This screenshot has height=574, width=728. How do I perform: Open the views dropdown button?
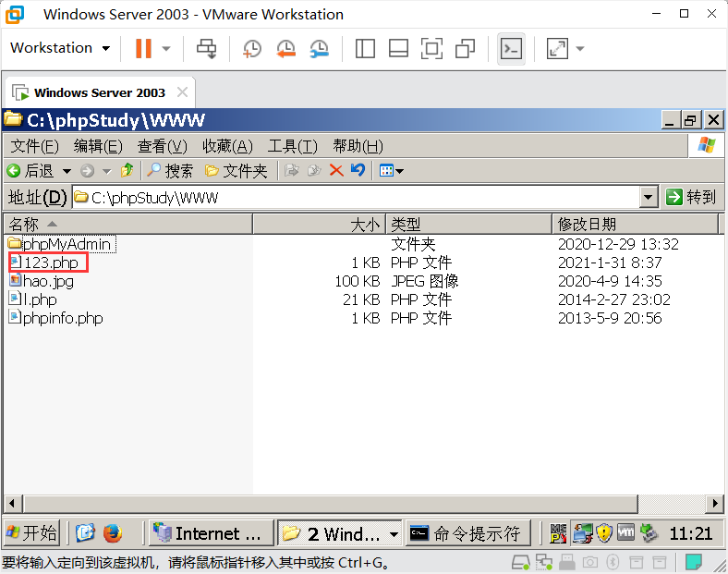pos(391,170)
